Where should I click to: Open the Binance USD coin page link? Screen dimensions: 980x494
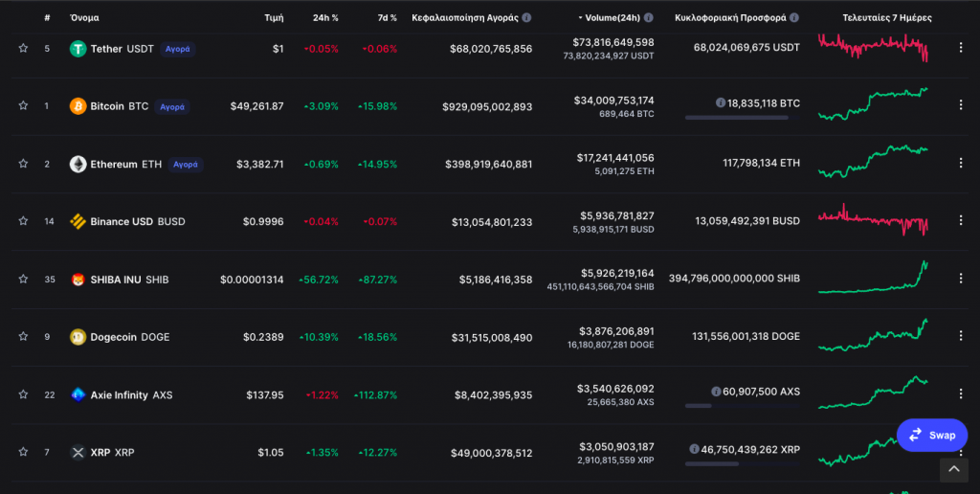pyautogui.click(x=138, y=221)
